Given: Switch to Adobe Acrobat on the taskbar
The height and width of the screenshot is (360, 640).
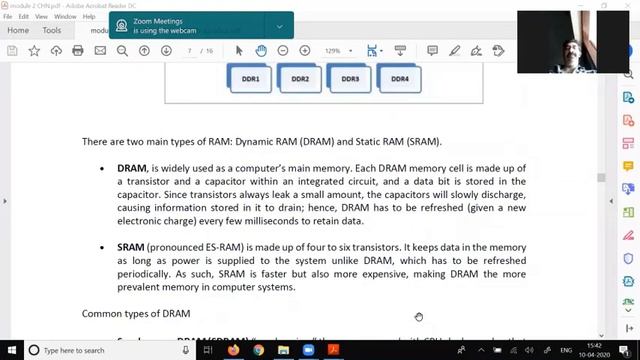Looking at the screenshot, I should coord(333,350).
